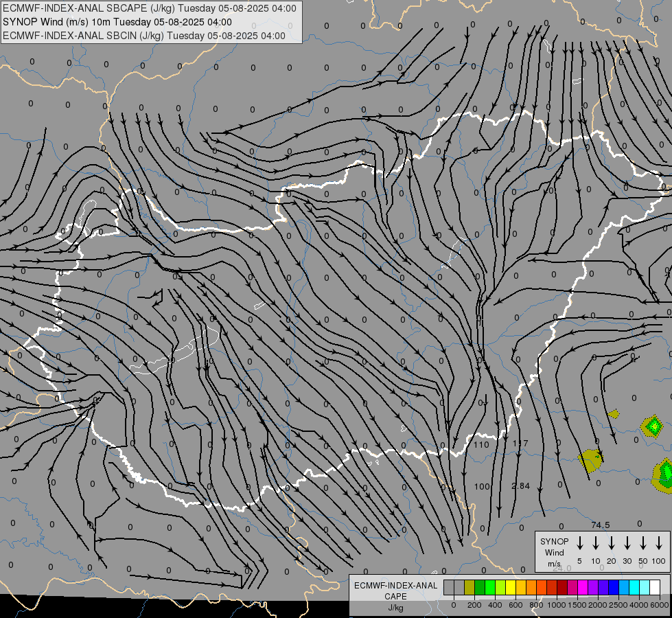Click the orange swatch before 800 tick

531,587
